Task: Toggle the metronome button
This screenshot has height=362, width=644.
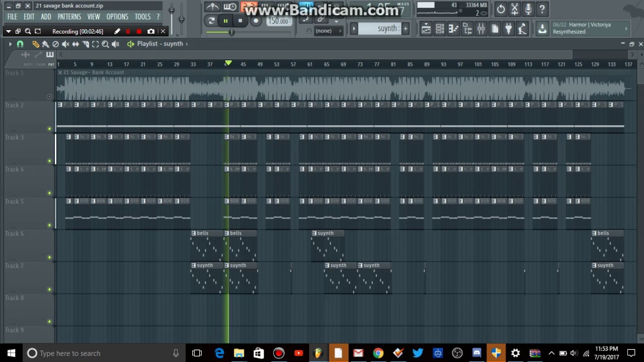Action: [x=213, y=7]
